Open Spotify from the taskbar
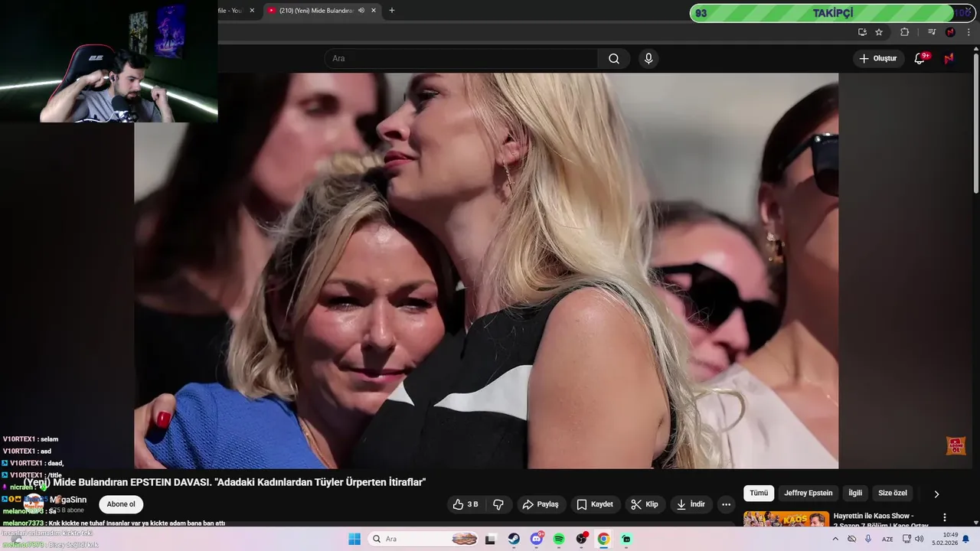The height and width of the screenshot is (551, 980). coord(559,539)
